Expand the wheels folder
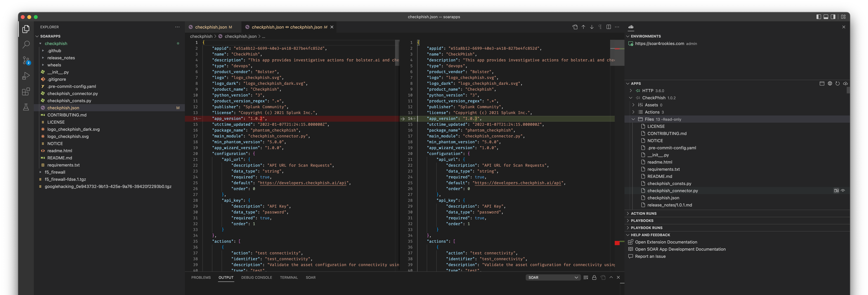 (x=43, y=65)
